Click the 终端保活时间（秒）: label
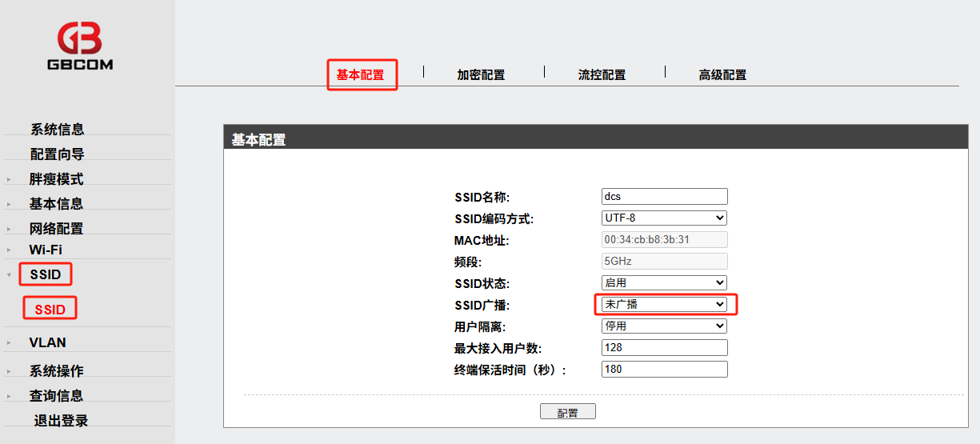 coord(510,370)
